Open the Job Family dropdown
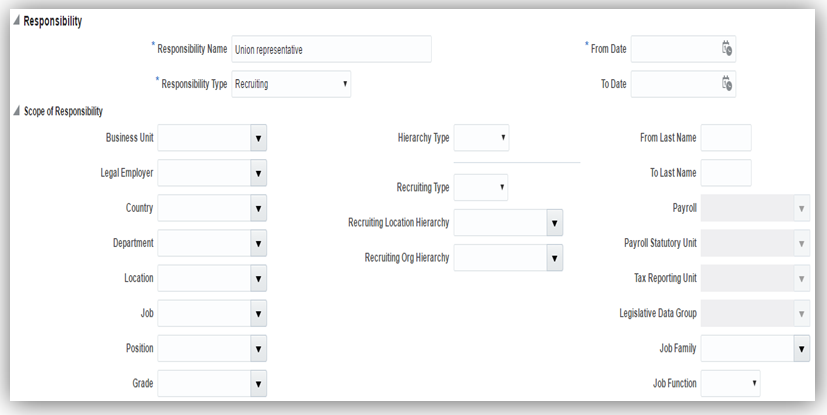The image size is (827, 415). pyautogui.click(x=801, y=348)
